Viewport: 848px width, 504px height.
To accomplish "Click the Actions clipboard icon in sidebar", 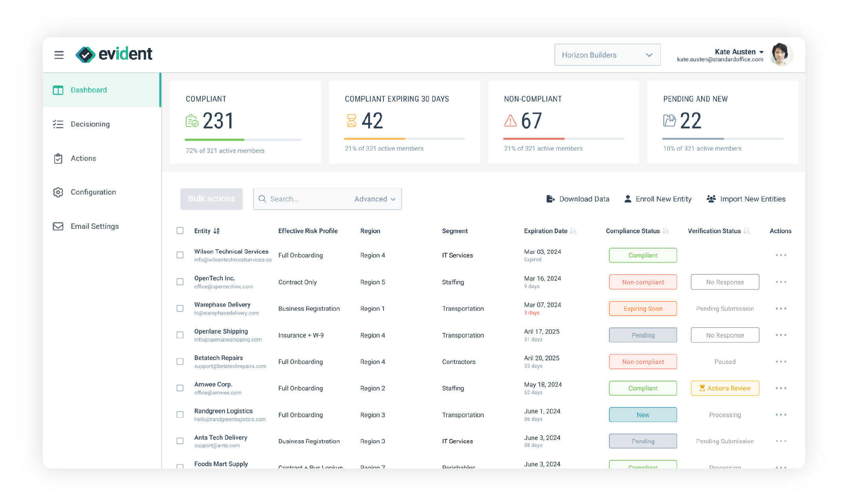I will click(x=58, y=158).
